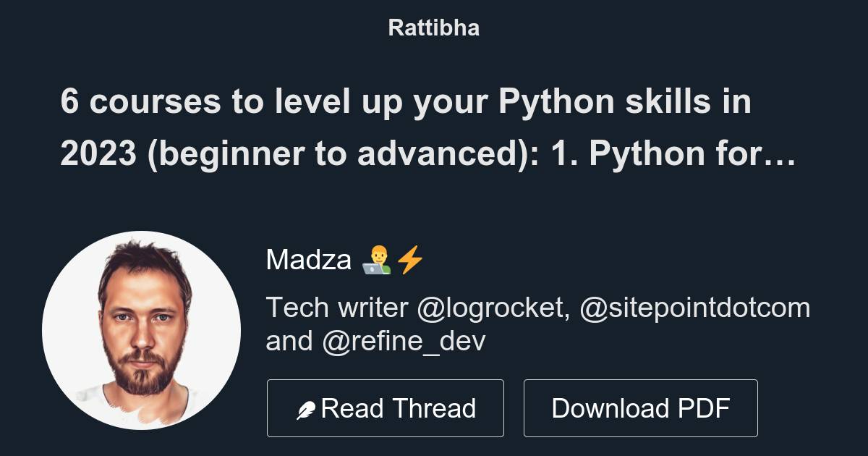The image size is (868, 456).
Task: Click the feather icon in Read Thread
Action: click(x=306, y=410)
